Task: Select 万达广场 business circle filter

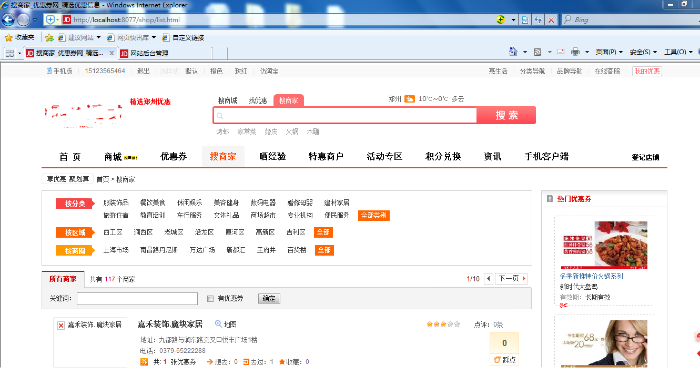Action: pyautogui.click(x=202, y=250)
